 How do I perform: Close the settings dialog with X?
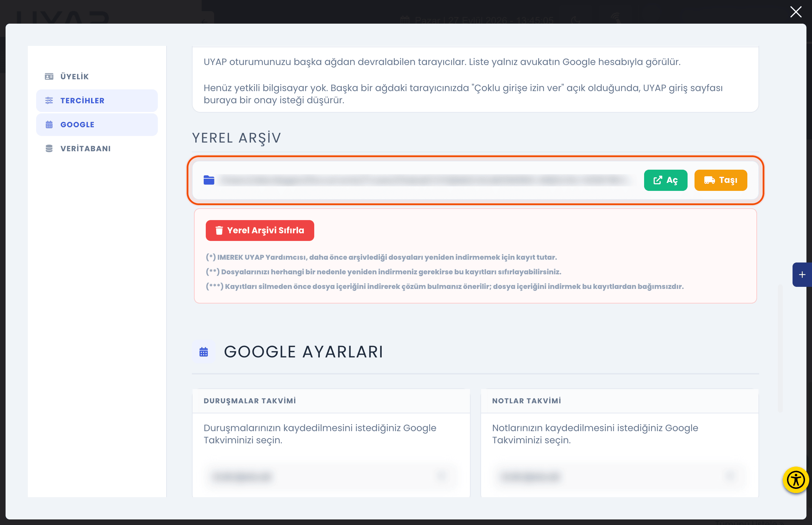[796, 12]
